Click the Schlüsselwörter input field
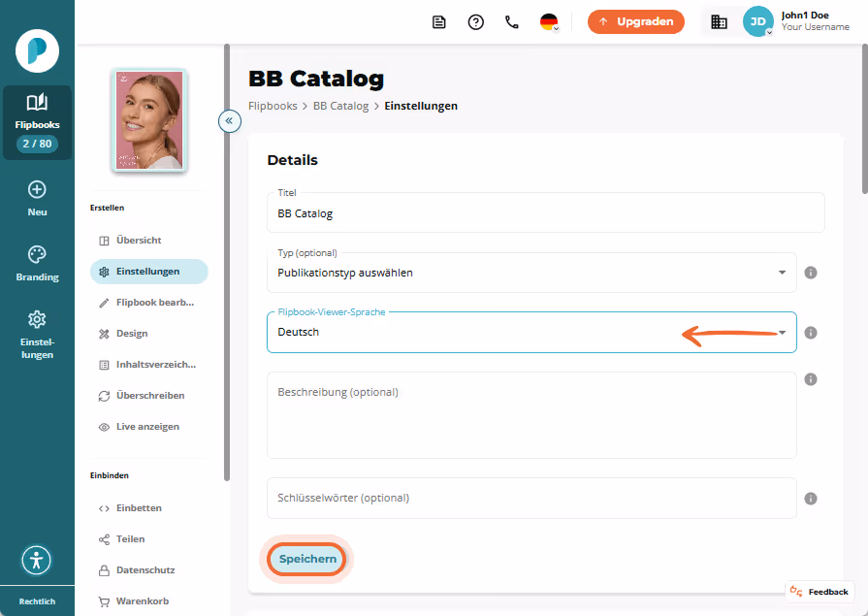The width and height of the screenshot is (868, 616). tap(532, 498)
